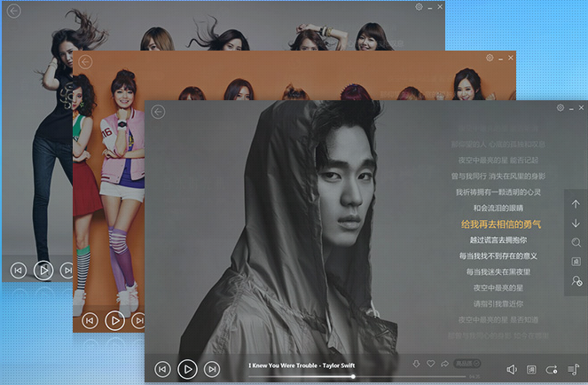The width and height of the screenshot is (588, 385).
Task: Change the repeat play mode icon
Action: (552, 370)
